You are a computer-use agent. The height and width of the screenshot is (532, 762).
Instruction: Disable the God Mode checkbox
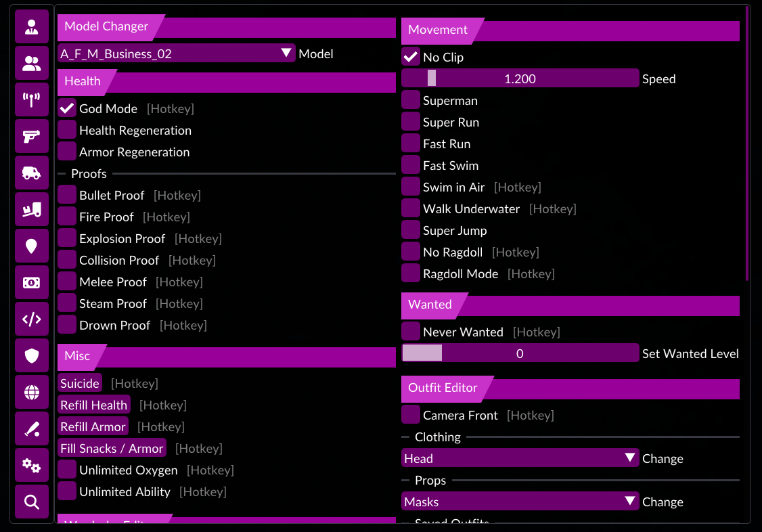(67, 108)
